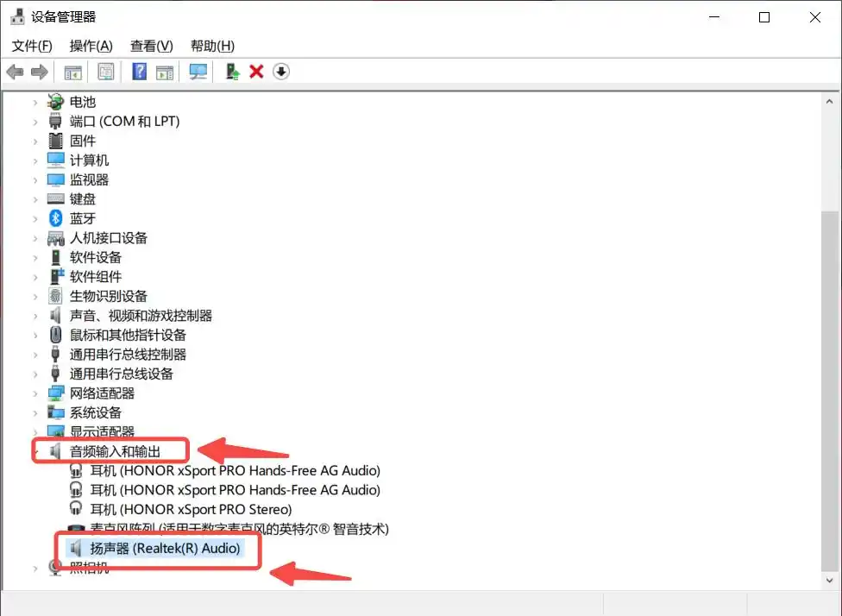Click the Disable device down-arrow icon
This screenshot has height=616, width=842.
tap(280, 72)
